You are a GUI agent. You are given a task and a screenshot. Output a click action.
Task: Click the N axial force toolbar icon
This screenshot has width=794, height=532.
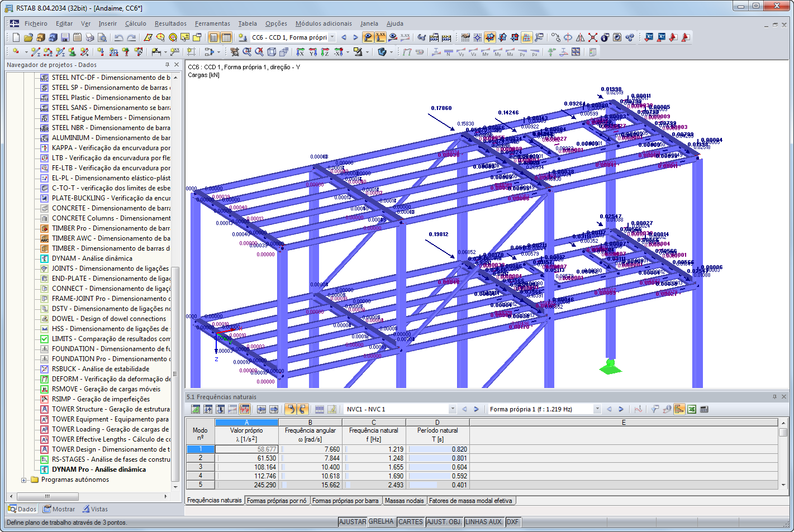coord(448,52)
